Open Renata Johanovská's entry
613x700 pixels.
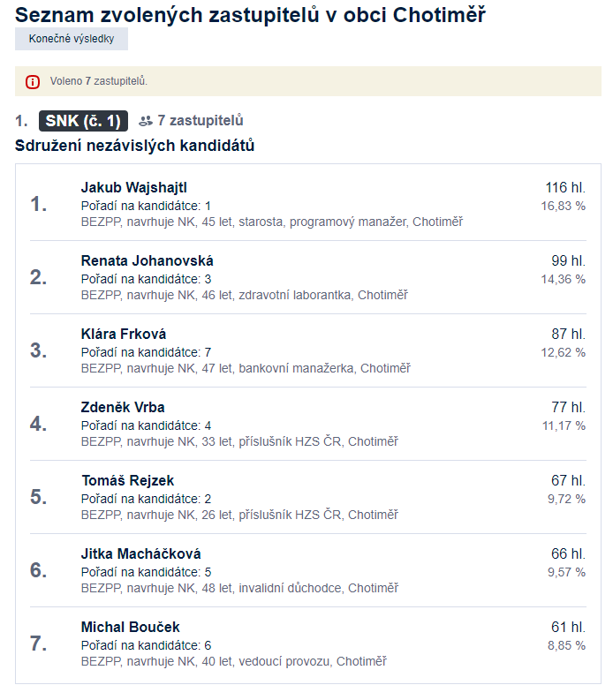[147, 260]
